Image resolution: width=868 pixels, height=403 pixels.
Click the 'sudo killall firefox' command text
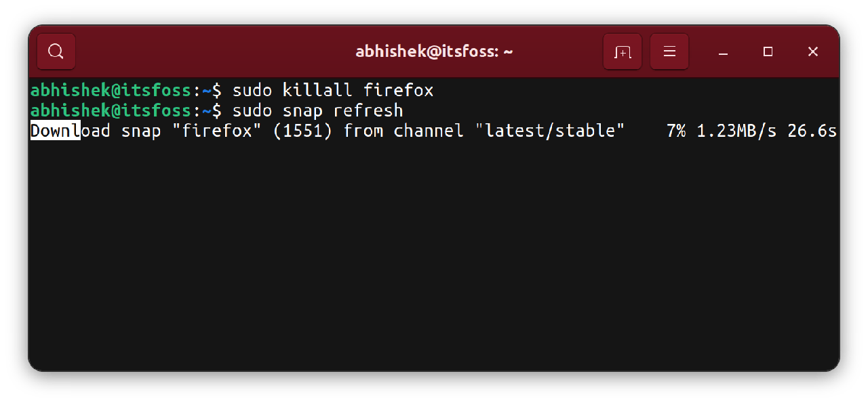pyautogui.click(x=332, y=90)
